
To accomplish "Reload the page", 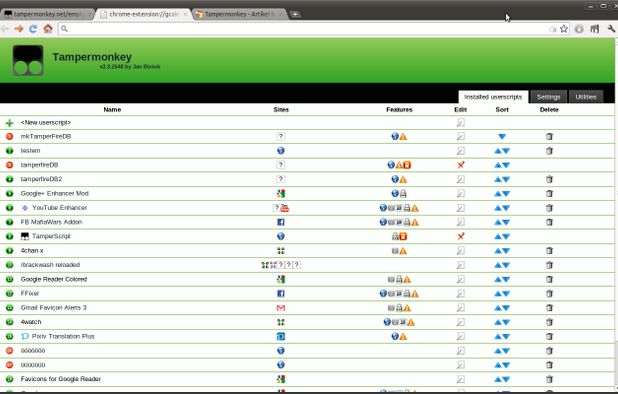I will [x=33, y=29].
